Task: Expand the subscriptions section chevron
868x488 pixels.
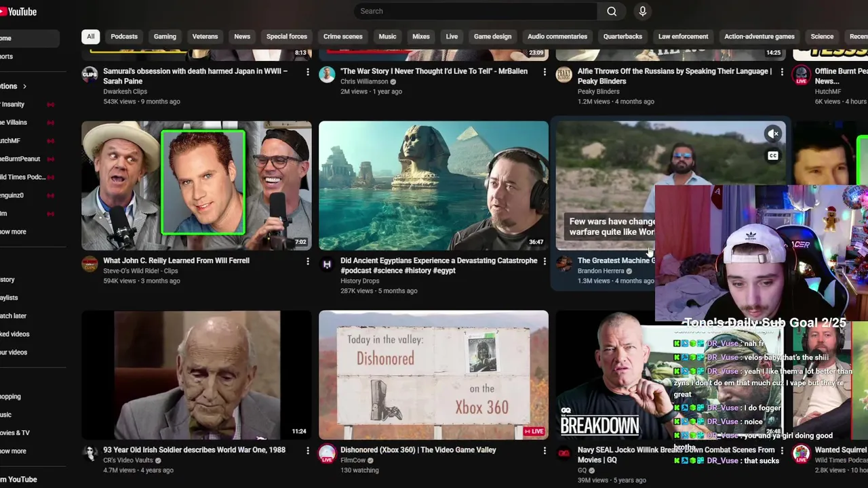Action: 24,86
